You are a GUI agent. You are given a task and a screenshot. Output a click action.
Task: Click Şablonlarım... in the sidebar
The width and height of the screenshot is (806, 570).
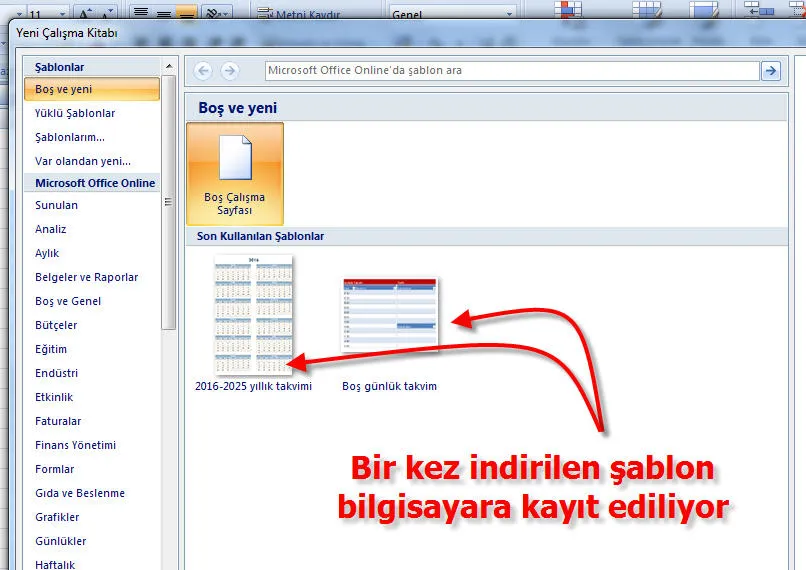pyautogui.click(x=70, y=137)
